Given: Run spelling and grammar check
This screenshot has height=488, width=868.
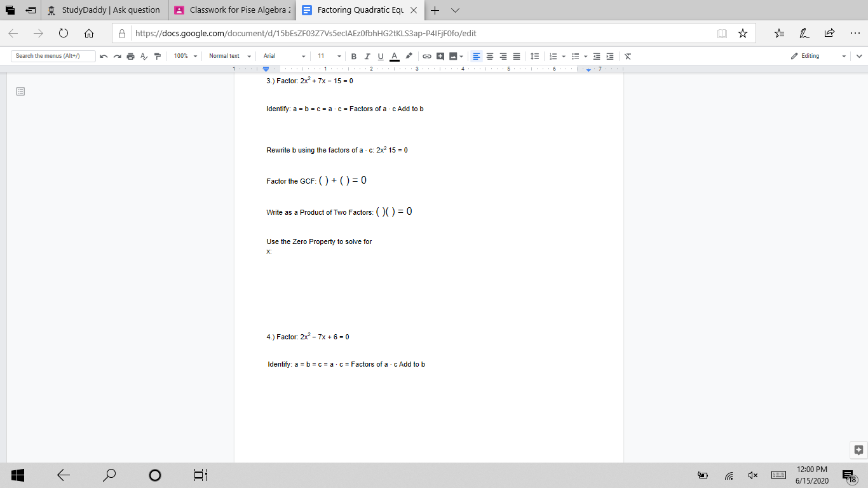Looking at the screenshot, I should pyautogui.click(x=144, y=56).
